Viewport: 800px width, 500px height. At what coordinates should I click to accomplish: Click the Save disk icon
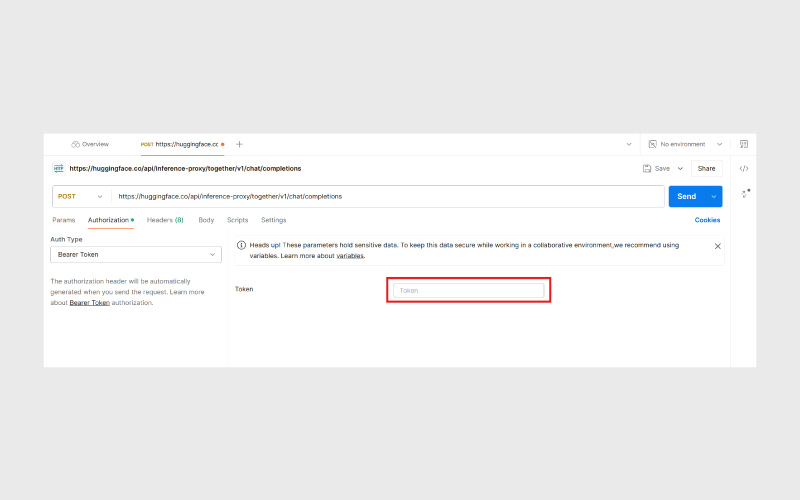(648, 169)
